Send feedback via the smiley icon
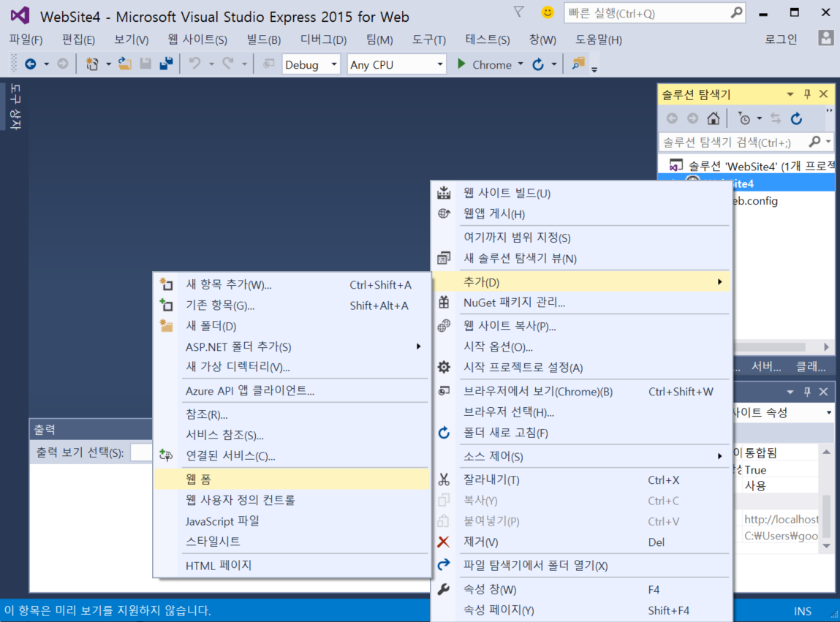 (547, 12)
